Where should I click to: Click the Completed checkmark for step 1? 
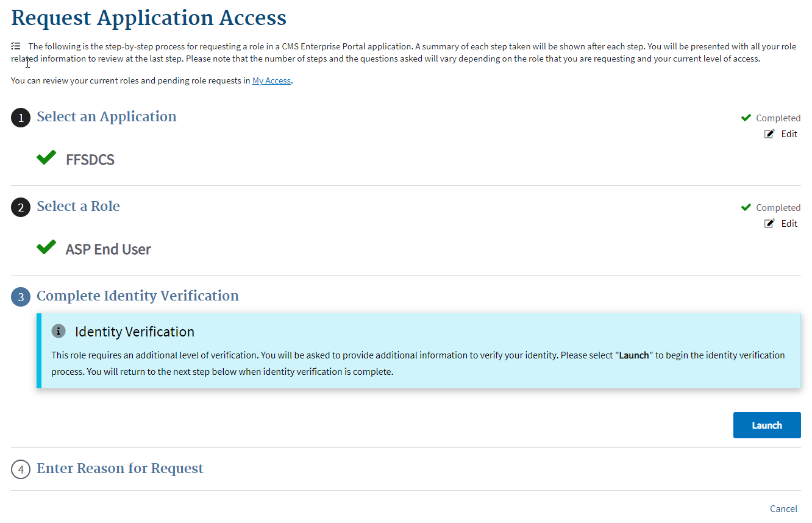point(746,118)
